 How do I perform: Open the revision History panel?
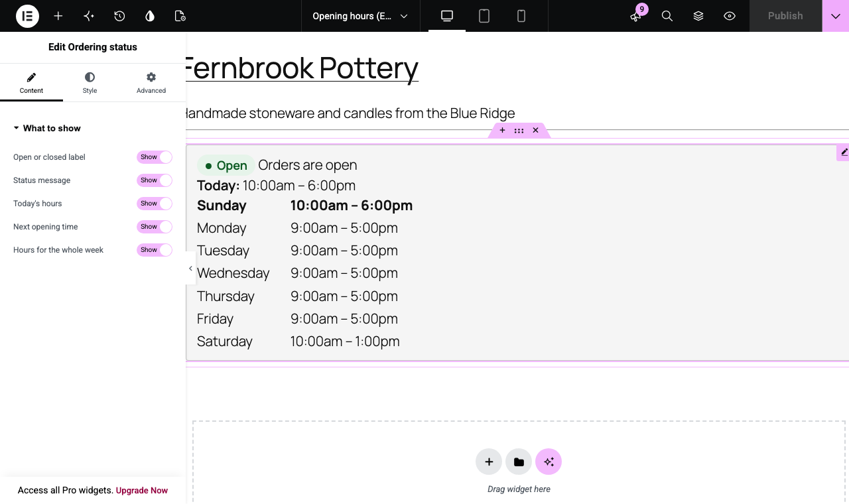click(x=119, y=16)
